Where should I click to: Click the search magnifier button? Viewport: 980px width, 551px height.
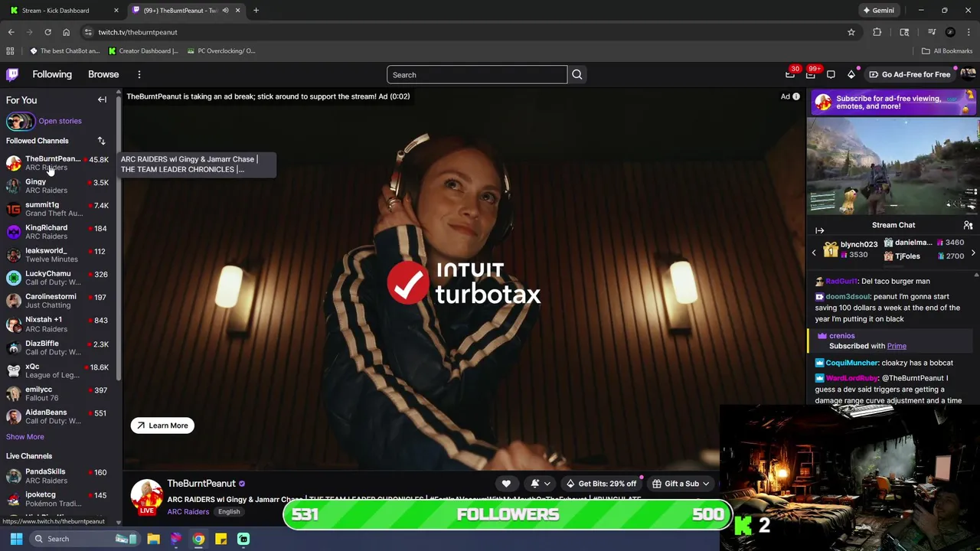pos(577,74)
